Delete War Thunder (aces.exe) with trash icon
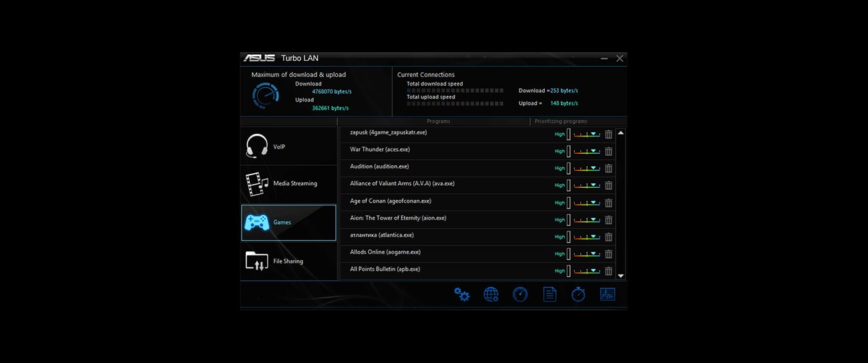This screenshot has width=868, height=363. click(x=608, y=151)
